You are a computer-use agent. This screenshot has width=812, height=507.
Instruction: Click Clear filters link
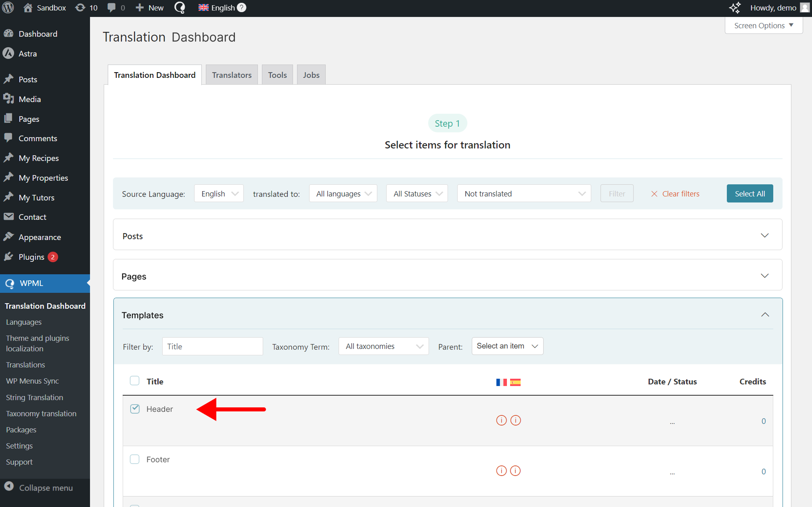point(675,194)
